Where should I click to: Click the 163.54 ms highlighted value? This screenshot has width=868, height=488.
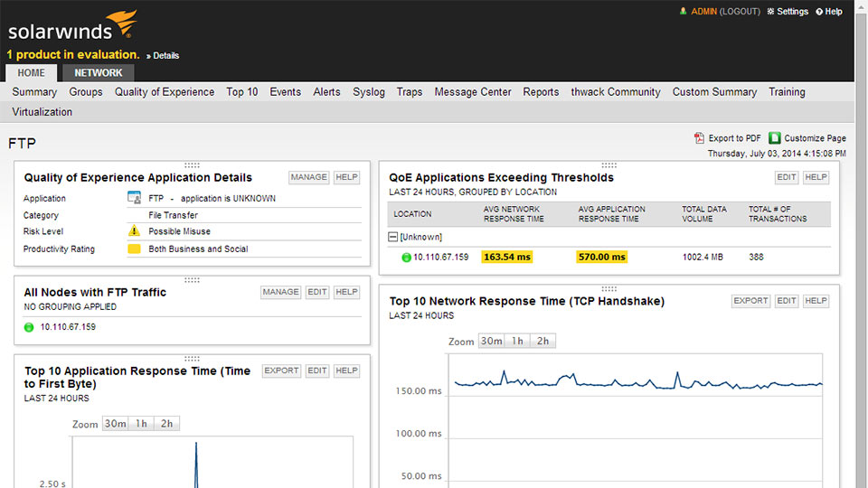pos(507,257)
